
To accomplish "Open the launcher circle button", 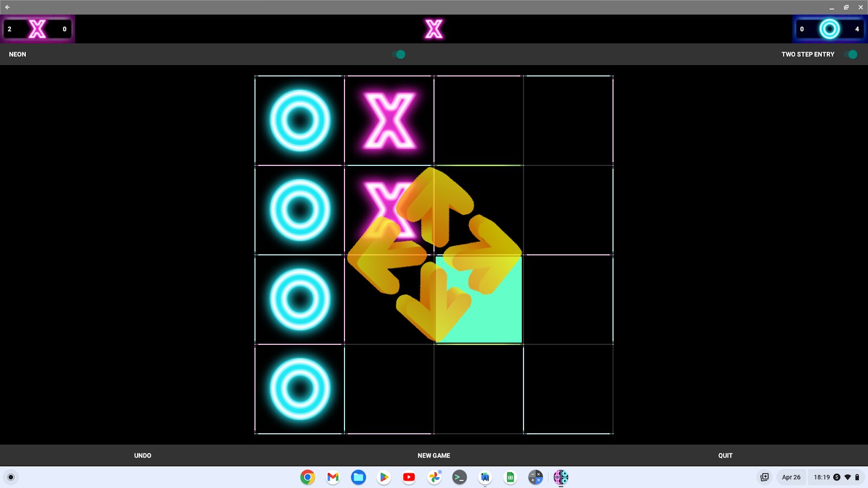I will point(11,477).
